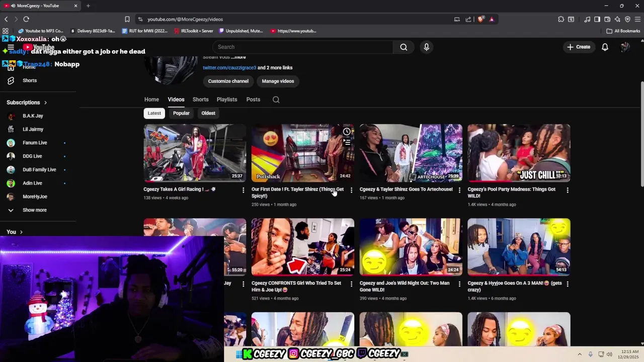Open the 'Girl Racing' video thumbnail
This screenshot has height=362, width=644.
pos(195,153)
